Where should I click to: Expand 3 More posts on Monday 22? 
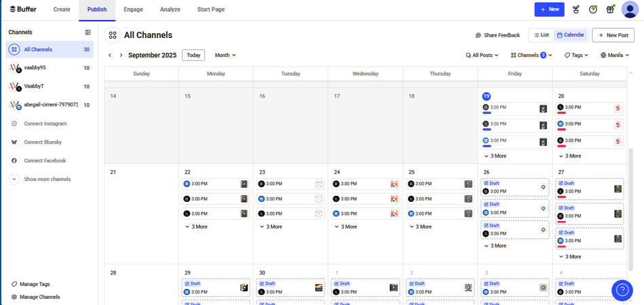[x=196, y=226]
